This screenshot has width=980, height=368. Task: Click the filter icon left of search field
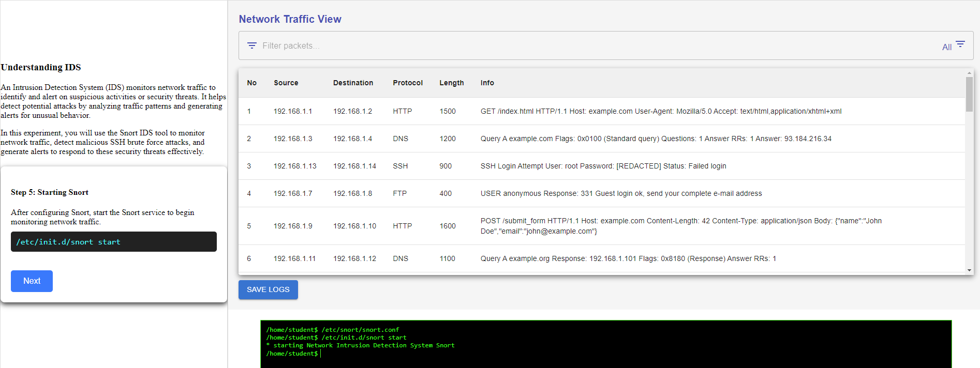pyautogui.click(x=252, y=45)
